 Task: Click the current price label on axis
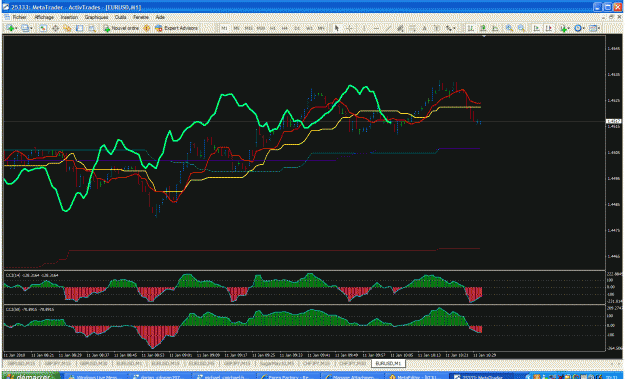[613, 121]
